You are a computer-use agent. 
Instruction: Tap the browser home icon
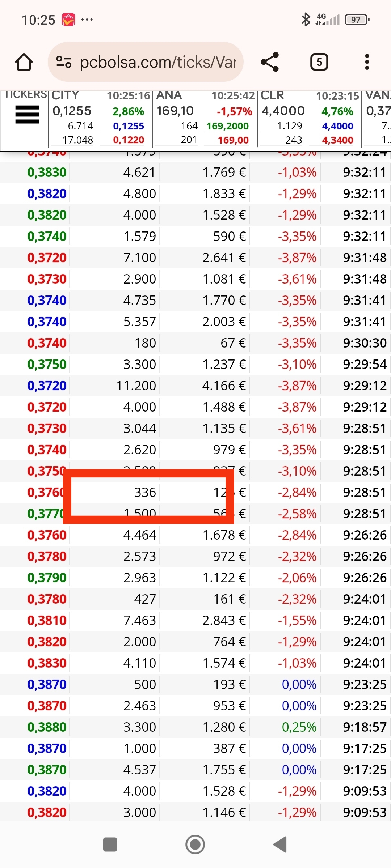click(x=24, y=62)
